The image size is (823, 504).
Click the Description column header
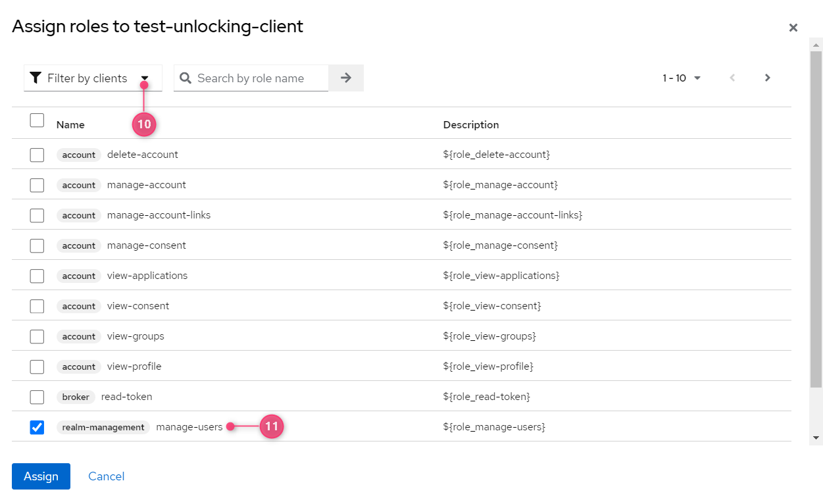pyautogui.click(x=471, y=124)
